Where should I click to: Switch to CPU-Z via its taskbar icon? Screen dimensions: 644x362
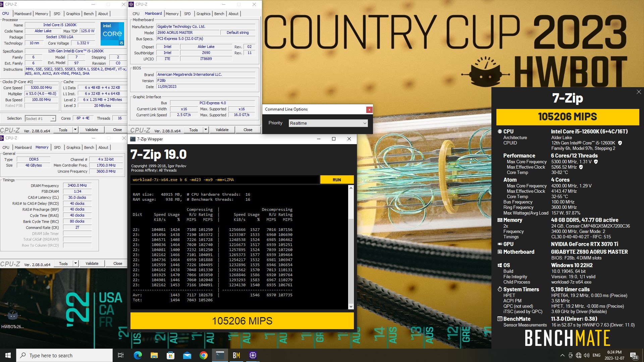tap(253, 355)
